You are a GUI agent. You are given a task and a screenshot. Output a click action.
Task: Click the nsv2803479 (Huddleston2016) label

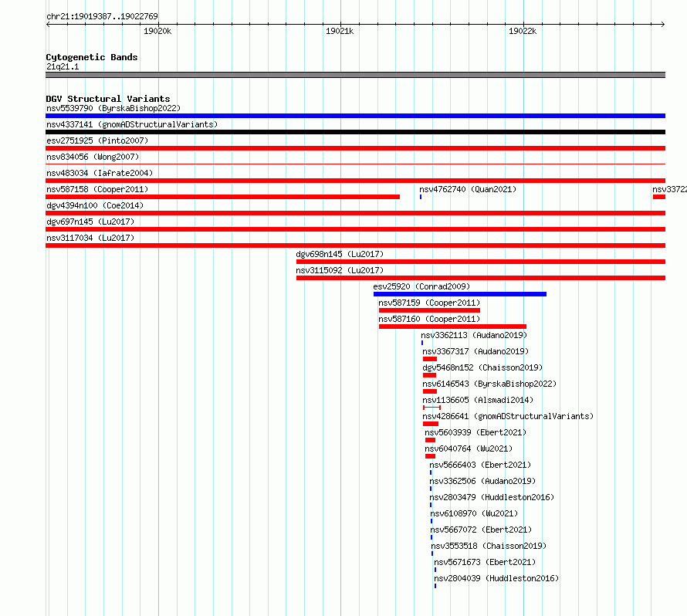pos(492,497)
